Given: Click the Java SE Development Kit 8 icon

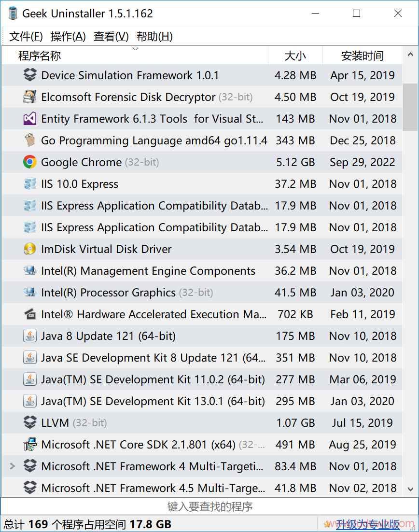Looking at the screenshot, I should click(30, 357).
